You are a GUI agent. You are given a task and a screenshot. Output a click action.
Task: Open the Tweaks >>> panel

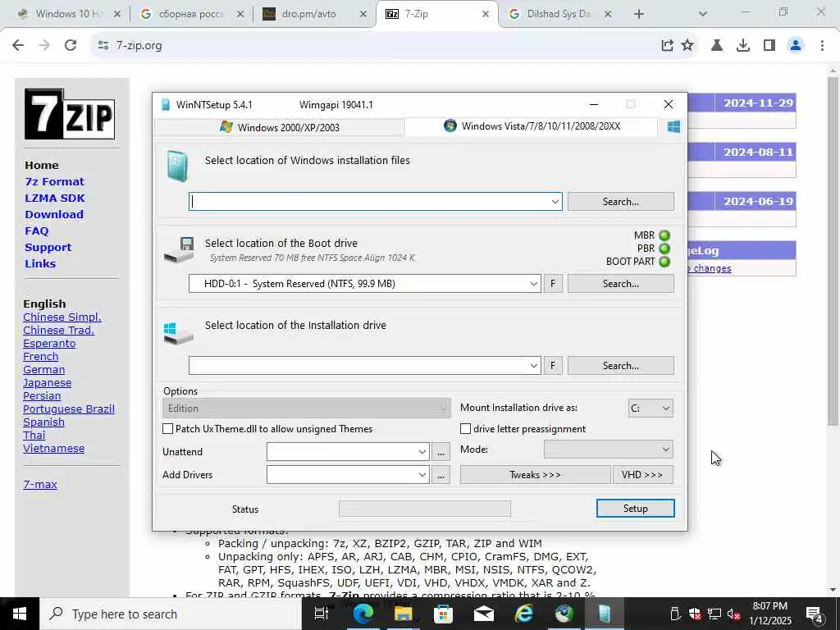[535, 475]
